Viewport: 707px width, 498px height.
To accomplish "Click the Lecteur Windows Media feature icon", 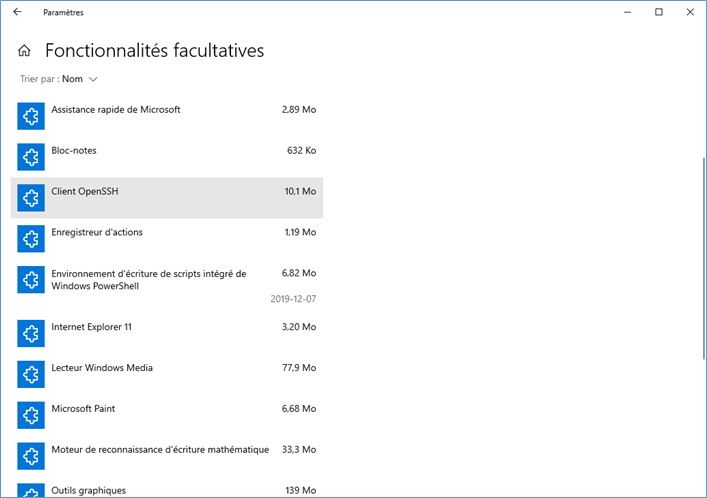I will coord(32,374).
